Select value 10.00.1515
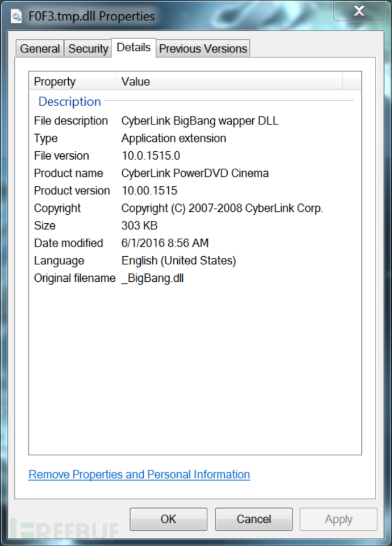Viewport: 392px width, 546px height. click(149, 190)
